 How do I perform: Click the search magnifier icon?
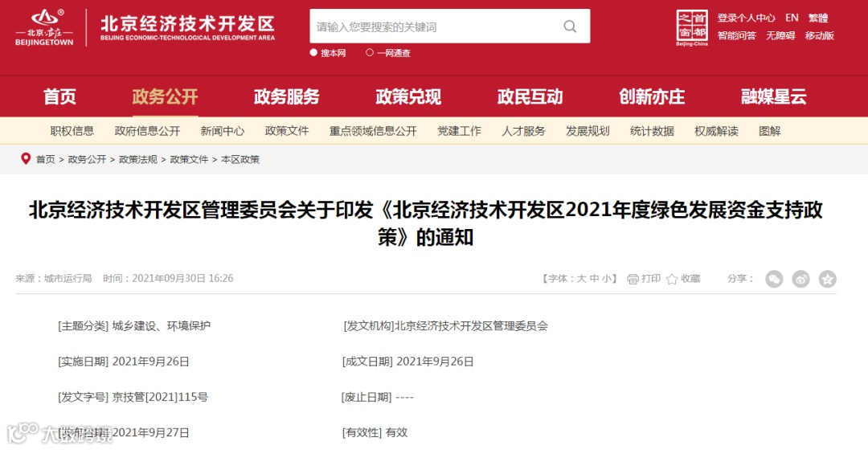click(x=570, y=26)
